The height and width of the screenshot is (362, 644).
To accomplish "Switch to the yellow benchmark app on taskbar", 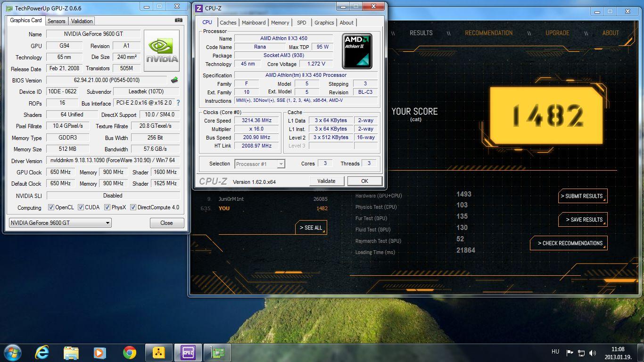I will point(159,353).
